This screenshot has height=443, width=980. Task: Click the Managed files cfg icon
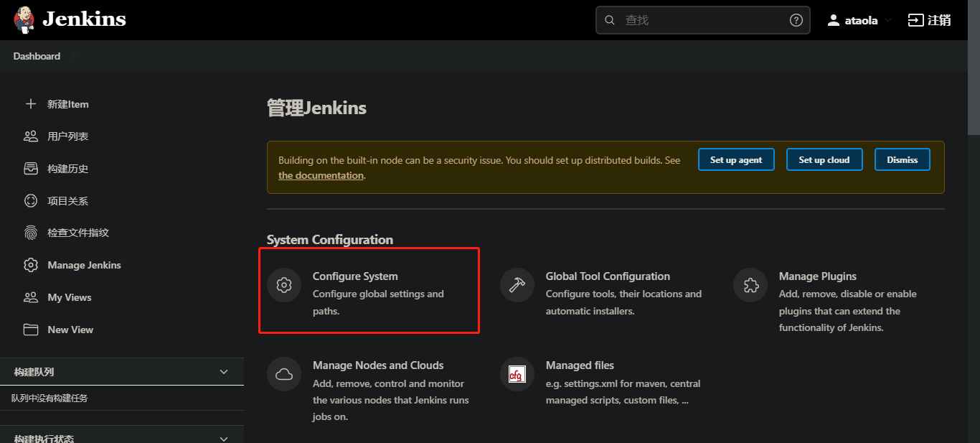click(517, 374)
